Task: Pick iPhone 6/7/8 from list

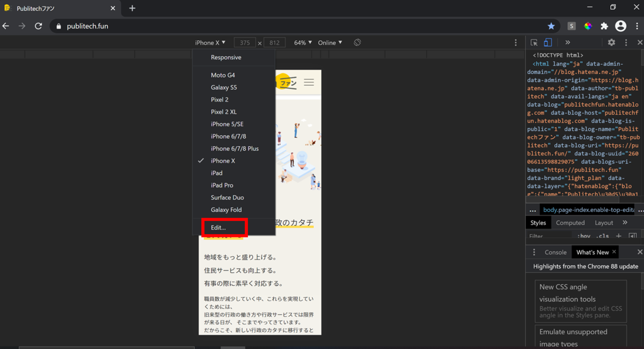Action: pyautogui.click(x=234, y=136)
